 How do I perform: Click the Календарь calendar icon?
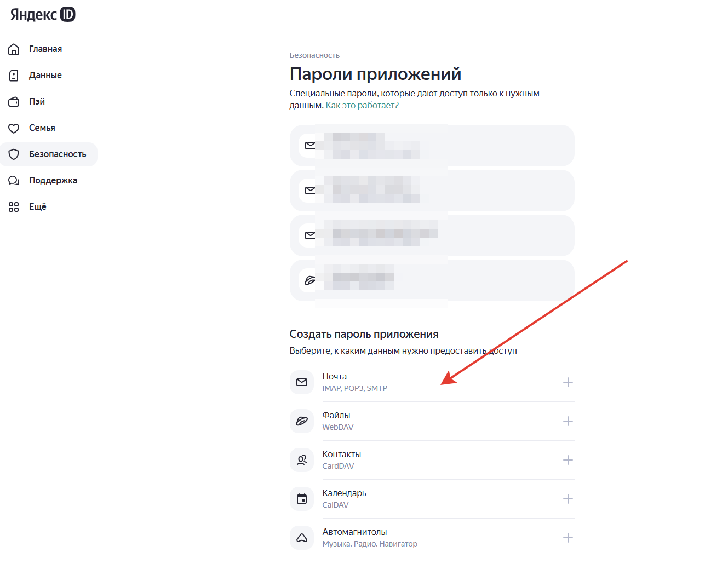[x=302, y=499]
